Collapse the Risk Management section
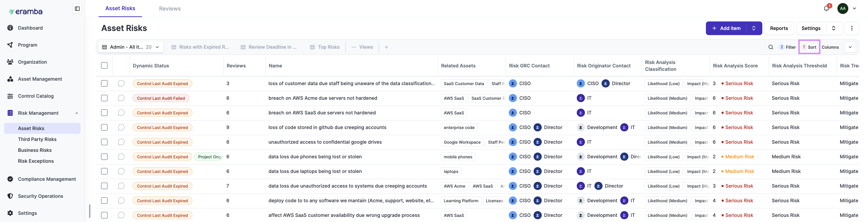The height and width of the screenshot is (222, 868). pos(76,113)
